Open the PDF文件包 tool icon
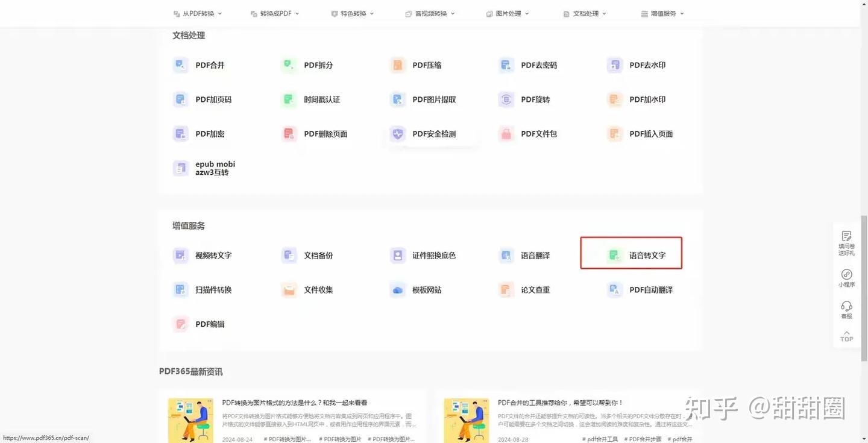This screenshot has width=868, height=443. 506,134
